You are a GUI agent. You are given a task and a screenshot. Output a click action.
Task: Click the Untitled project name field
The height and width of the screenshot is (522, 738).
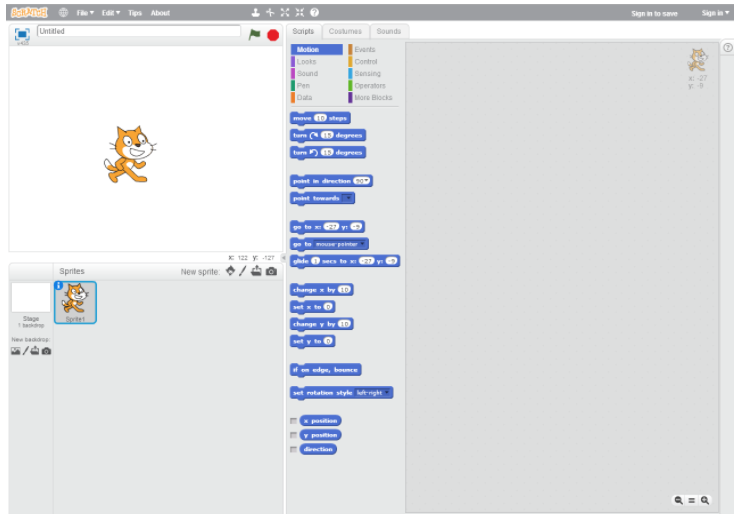click(139, 31)
